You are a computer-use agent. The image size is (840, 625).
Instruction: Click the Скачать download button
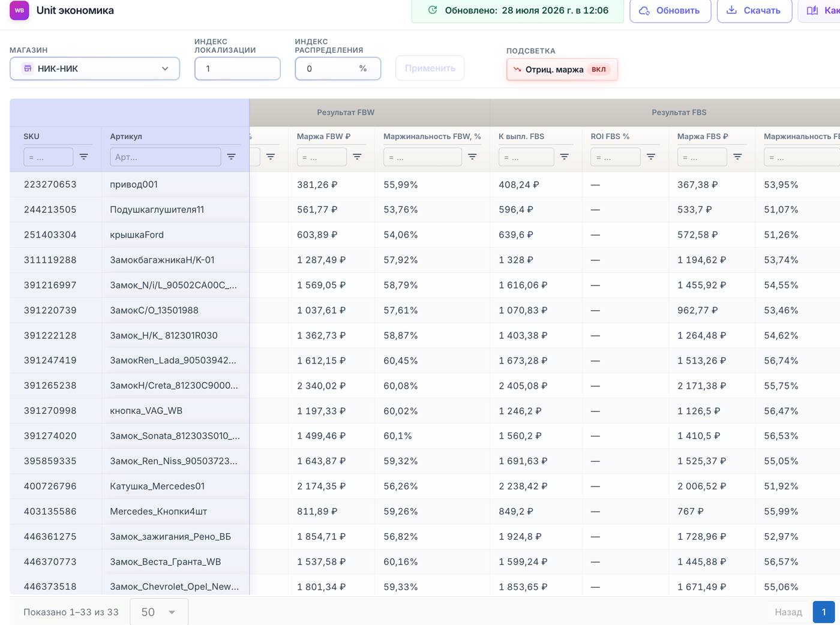point(754,10)
